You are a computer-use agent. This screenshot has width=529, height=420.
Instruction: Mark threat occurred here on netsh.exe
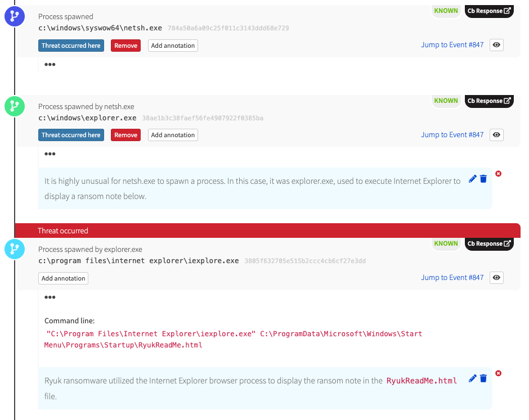[x=71, y=46]
